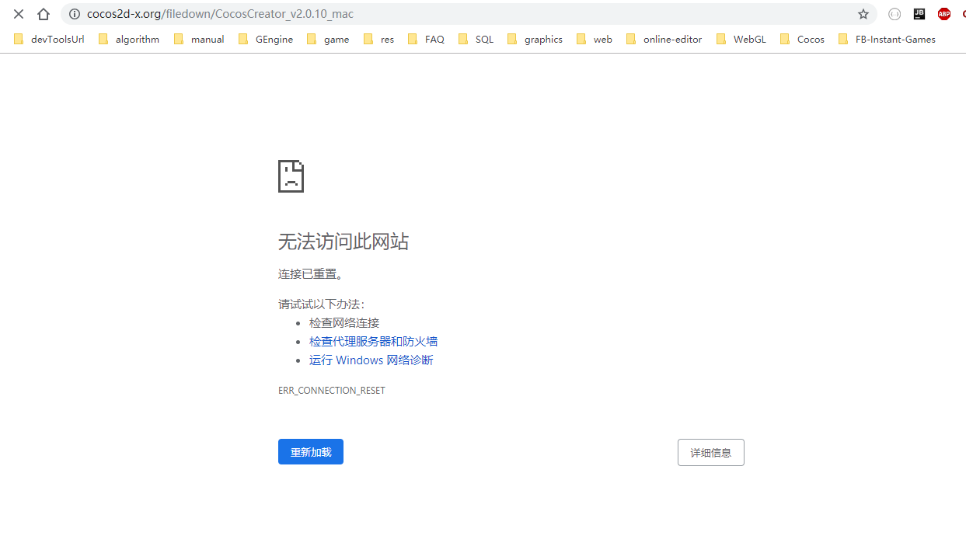
Task: Open the JB extension icon
Action: click(919, 13)
